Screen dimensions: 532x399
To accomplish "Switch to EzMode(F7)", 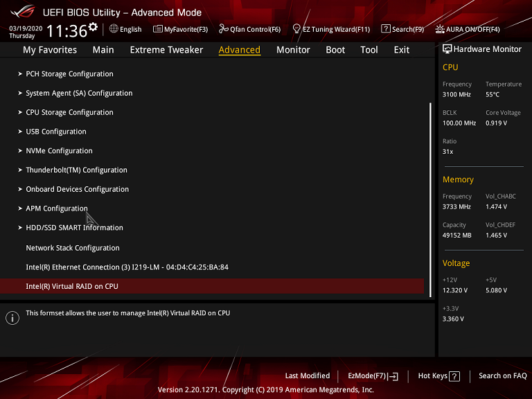I will click(373, 376).
